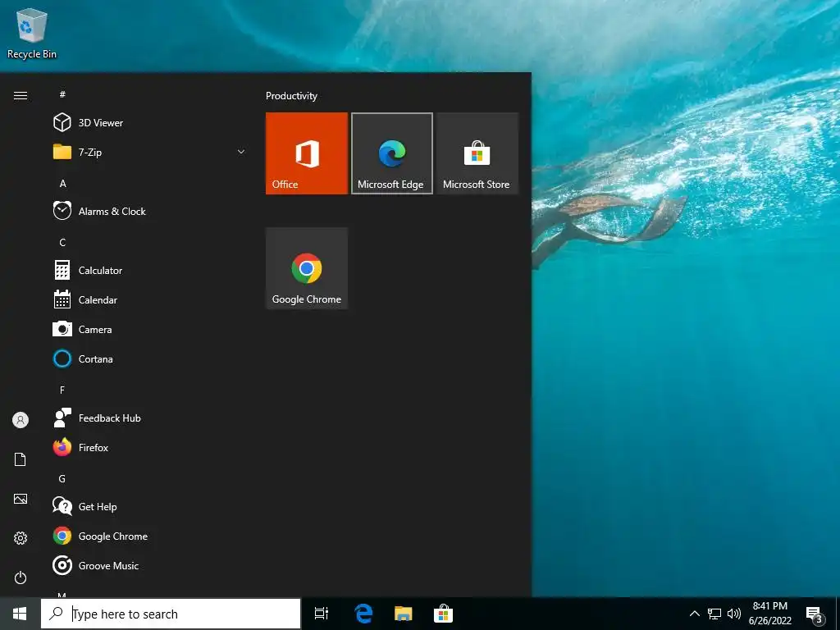
Task: Open the user account icon
Action: tap(21, 420)
